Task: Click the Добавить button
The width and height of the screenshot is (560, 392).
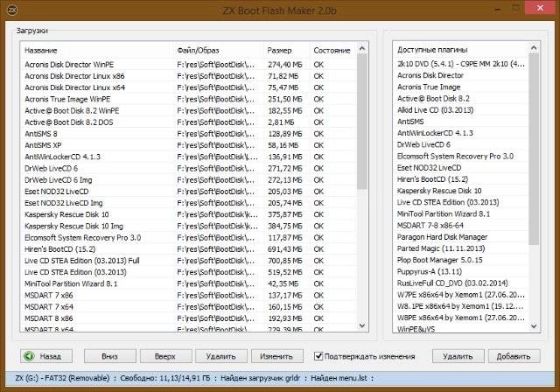Action: click(x=514, y=356)
